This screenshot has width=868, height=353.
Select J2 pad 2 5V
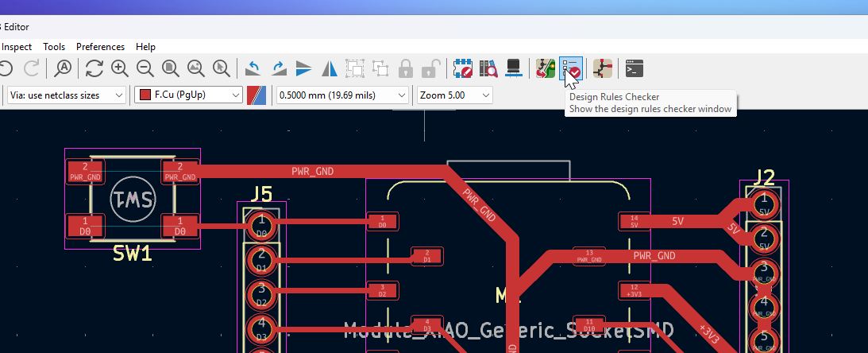(764, 239)
